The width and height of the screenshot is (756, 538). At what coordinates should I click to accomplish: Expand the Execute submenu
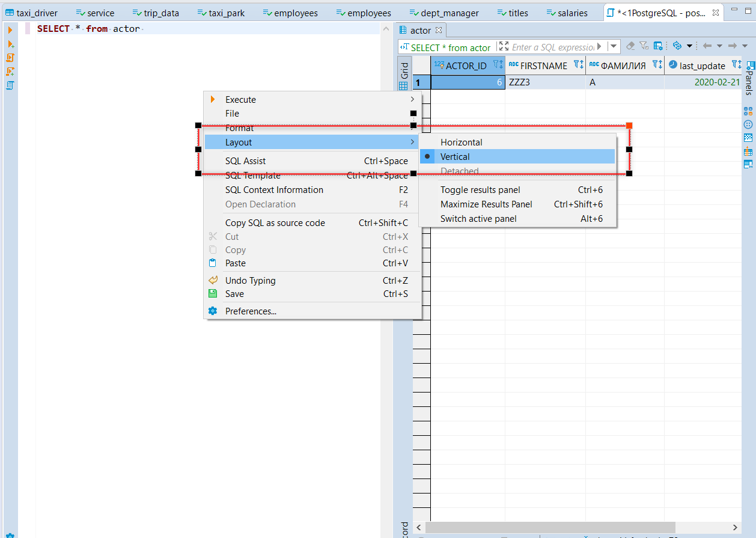pyautogui.click(x=240, y=99)
